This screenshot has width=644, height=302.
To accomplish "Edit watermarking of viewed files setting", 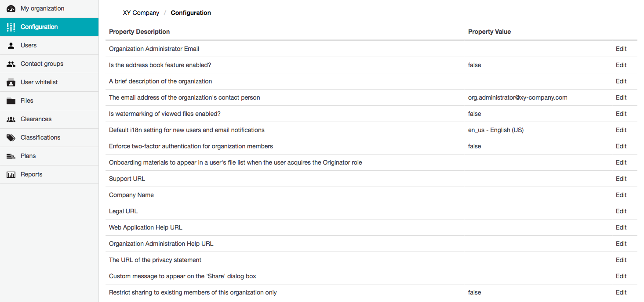I will (x=621, y=114).
